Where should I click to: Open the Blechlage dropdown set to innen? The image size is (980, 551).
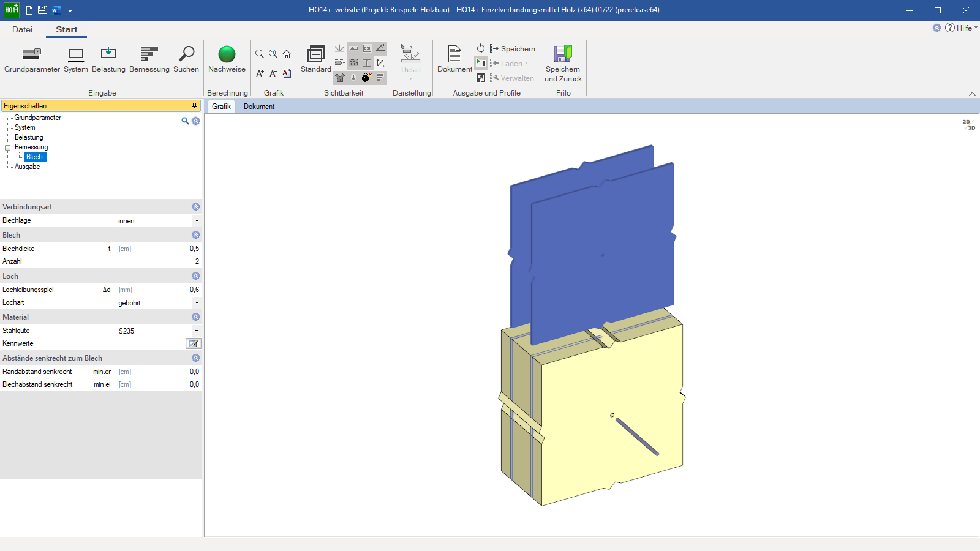(197, 221)
